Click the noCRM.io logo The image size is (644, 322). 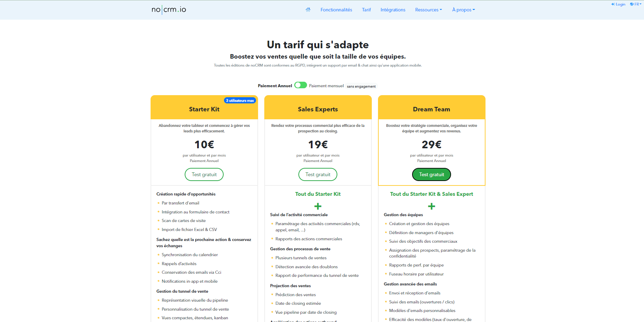169,10
